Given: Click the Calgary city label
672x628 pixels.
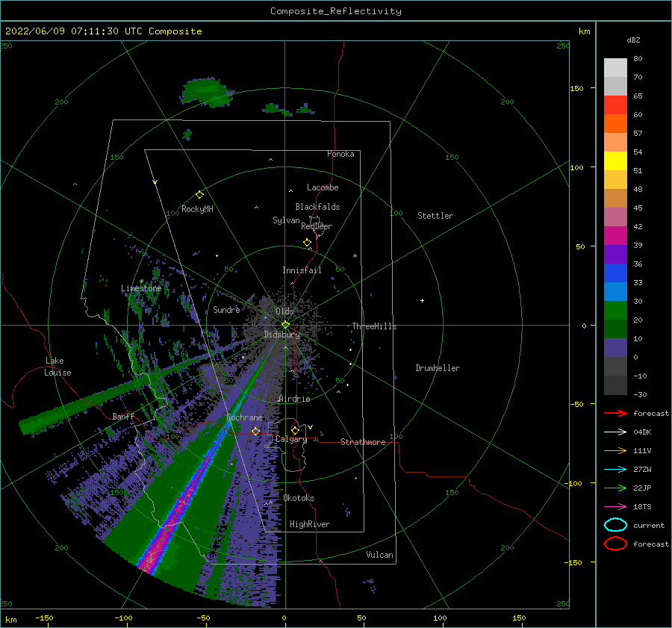Looking at the screenshot, I should pyautogui.click(x=291, y=439).
